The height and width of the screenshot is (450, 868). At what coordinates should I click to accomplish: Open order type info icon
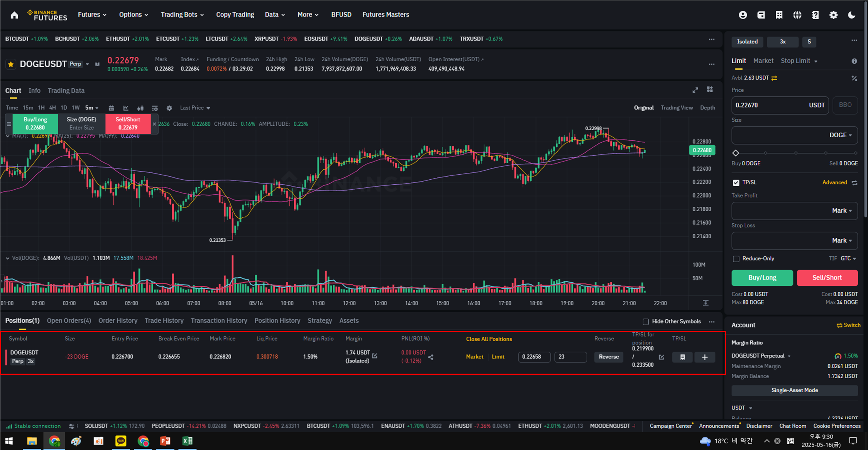click(x=854, y=61)
